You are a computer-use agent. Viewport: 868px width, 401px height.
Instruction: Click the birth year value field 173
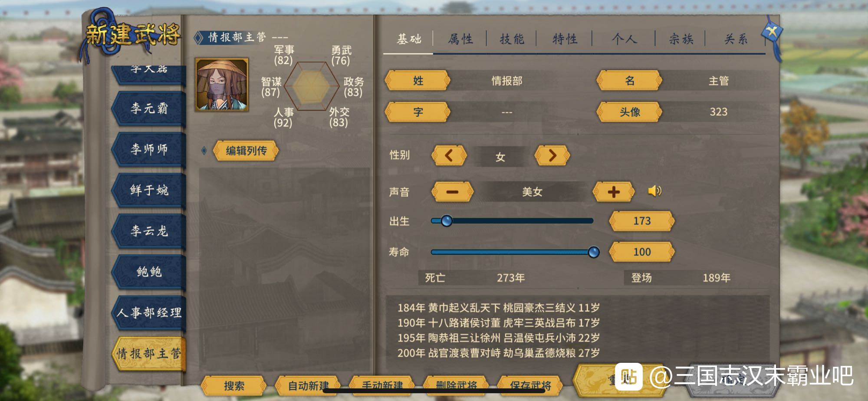tap(642, 221)
